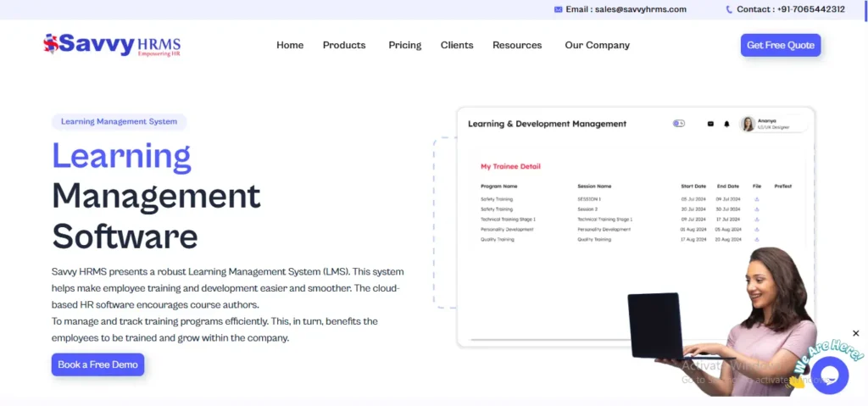Click the Start Date column header
Screen dimensions: 868x406
point(693,186)
